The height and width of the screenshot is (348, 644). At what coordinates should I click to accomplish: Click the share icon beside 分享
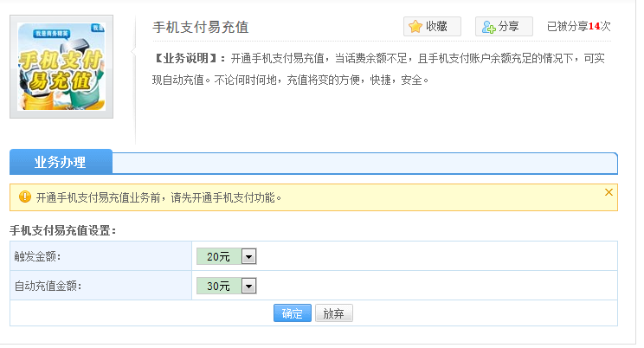[x=489, y=27]
